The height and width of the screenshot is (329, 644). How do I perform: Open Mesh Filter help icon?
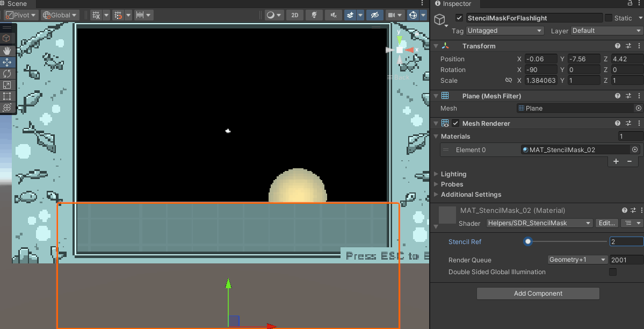tap(617, 96)
